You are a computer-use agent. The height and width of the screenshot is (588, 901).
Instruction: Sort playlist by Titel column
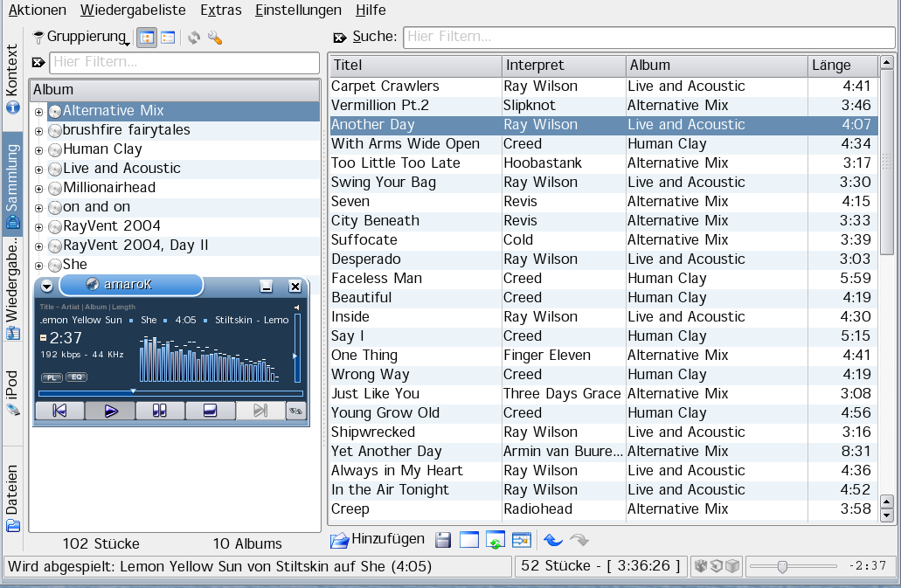click(x=415, y=66)
